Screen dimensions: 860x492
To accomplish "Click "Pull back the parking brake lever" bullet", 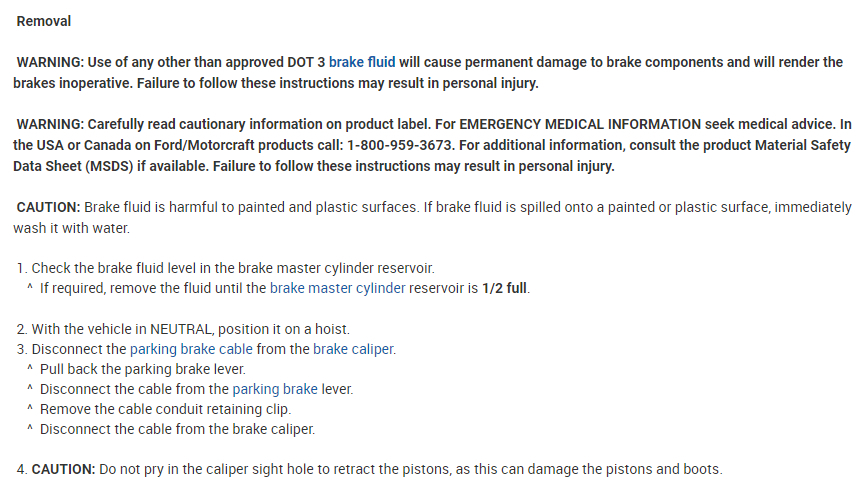I will click(142, 369).
